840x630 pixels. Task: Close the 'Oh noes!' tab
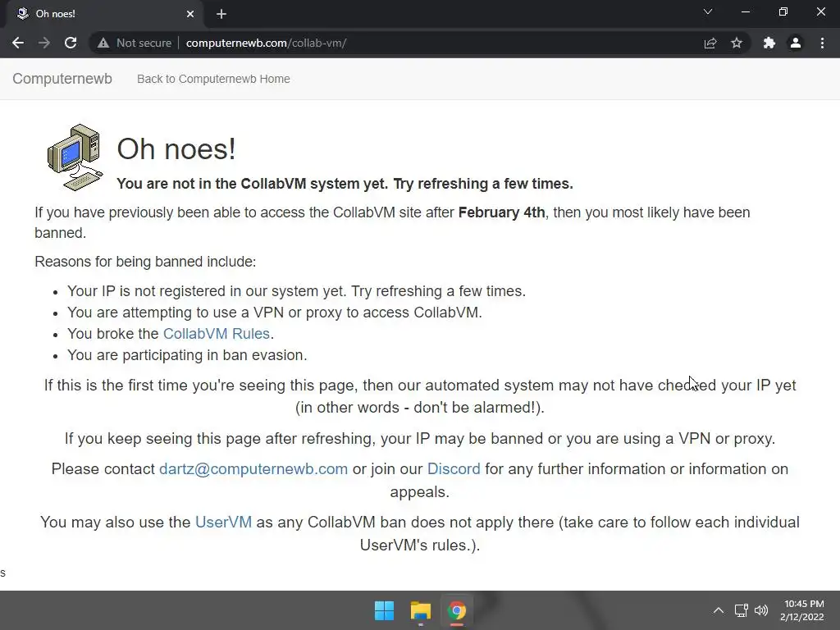point(190,14)
